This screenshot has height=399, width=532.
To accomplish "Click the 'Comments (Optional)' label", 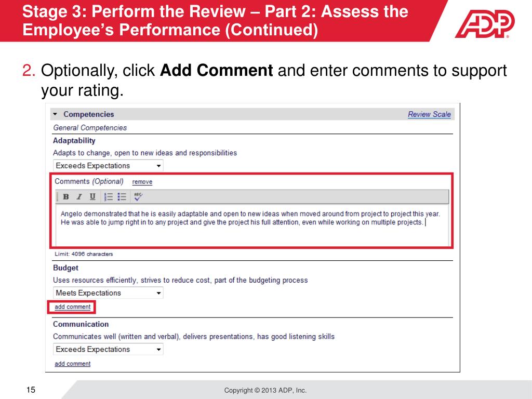I will [89, 181].
